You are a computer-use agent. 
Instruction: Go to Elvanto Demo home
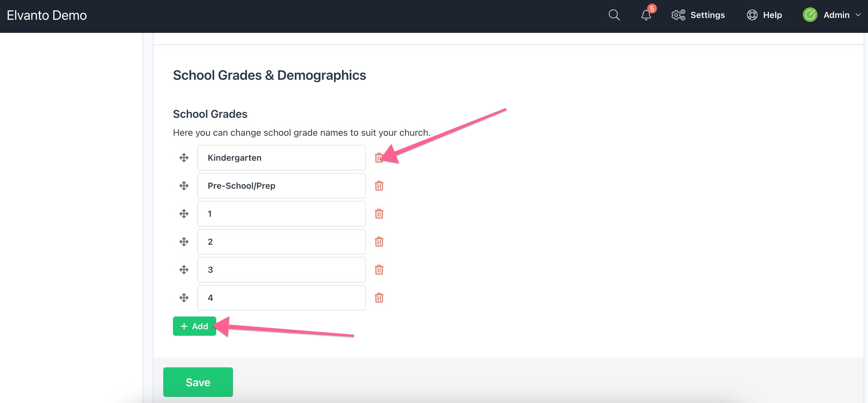point(47,16)
